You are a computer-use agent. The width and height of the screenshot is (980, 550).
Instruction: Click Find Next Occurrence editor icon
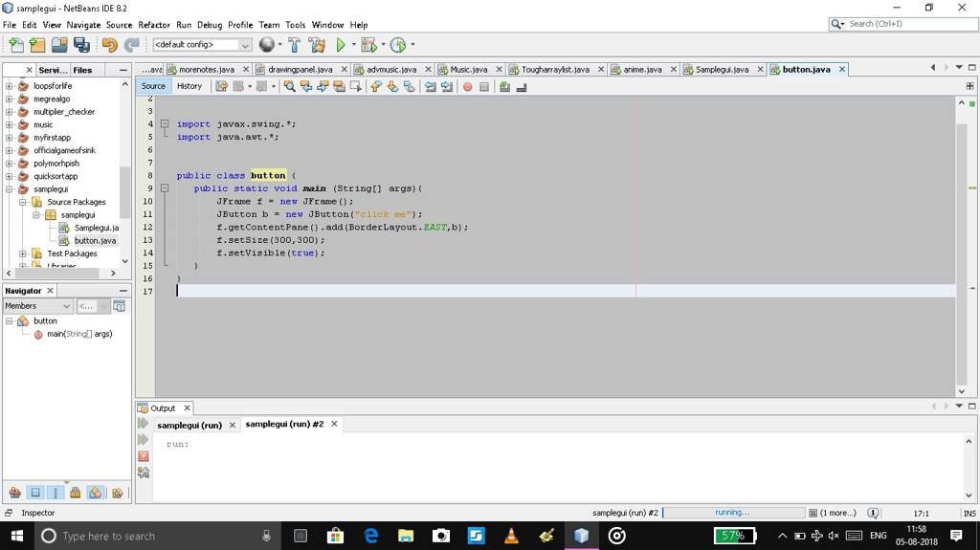tap(323, 87)
